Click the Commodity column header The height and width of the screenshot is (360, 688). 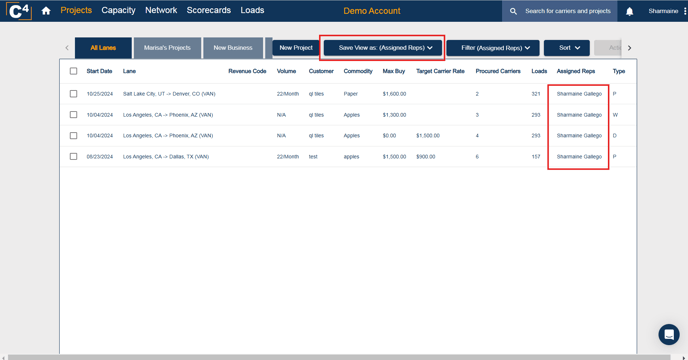(x=358, y=71)
